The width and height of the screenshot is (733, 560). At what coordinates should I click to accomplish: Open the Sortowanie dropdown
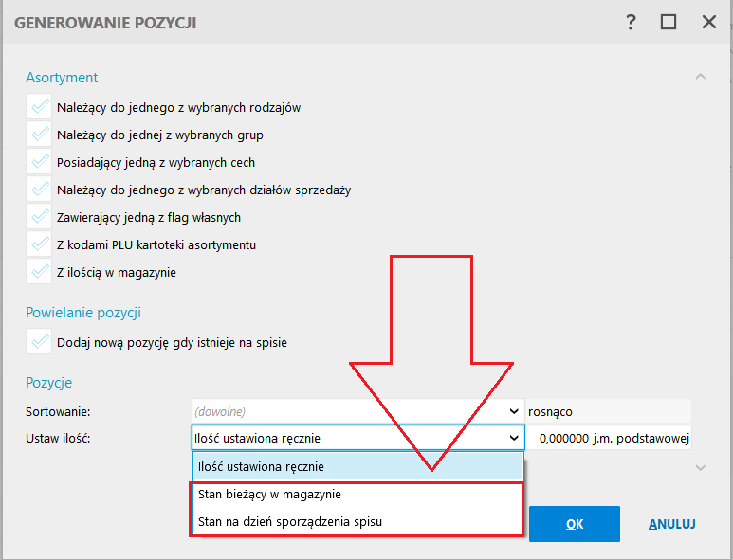(357, 412)
